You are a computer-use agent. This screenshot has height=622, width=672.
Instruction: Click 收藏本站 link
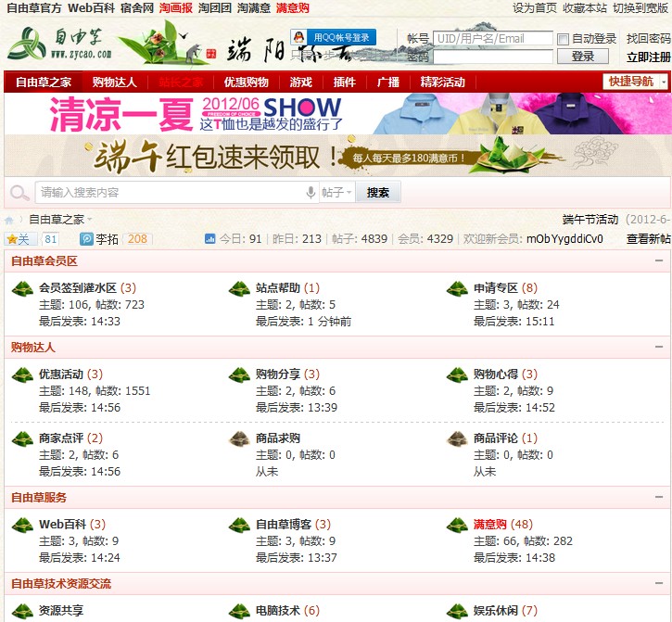tap(585, 7)
